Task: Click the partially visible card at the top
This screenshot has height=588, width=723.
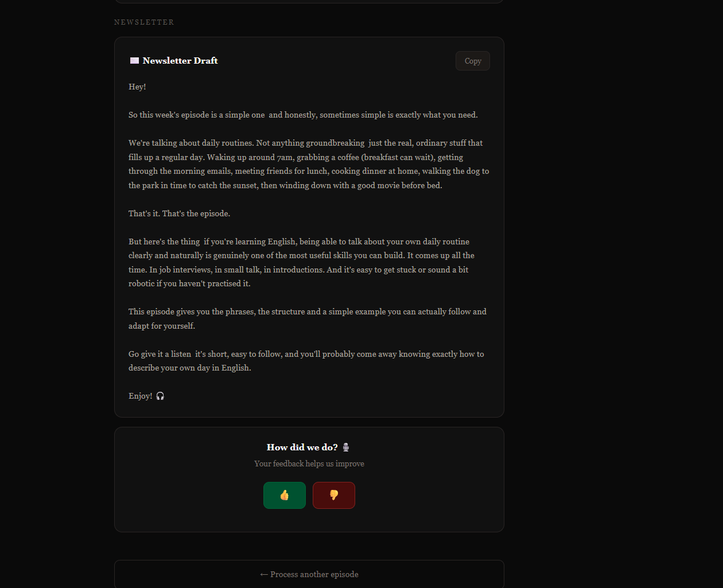Action: click(x=309, y=1)
